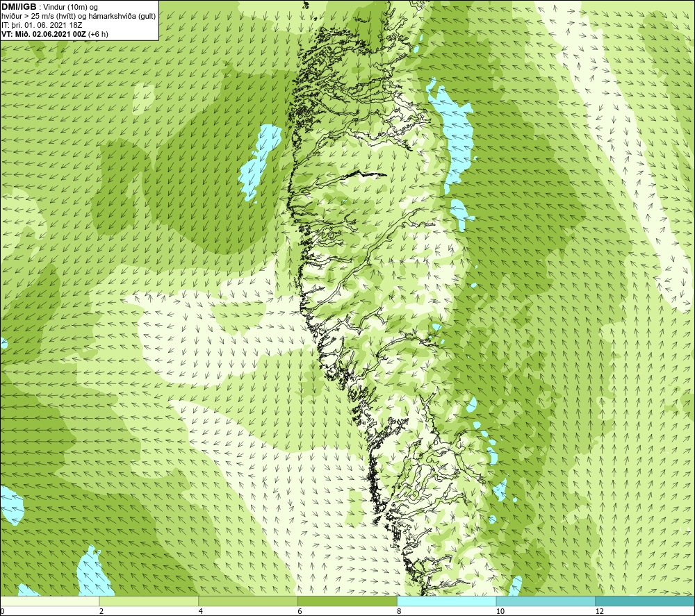Click the 4–6 m/s green legend swatch
695x616 pixels.
click(x=248, y=601)
